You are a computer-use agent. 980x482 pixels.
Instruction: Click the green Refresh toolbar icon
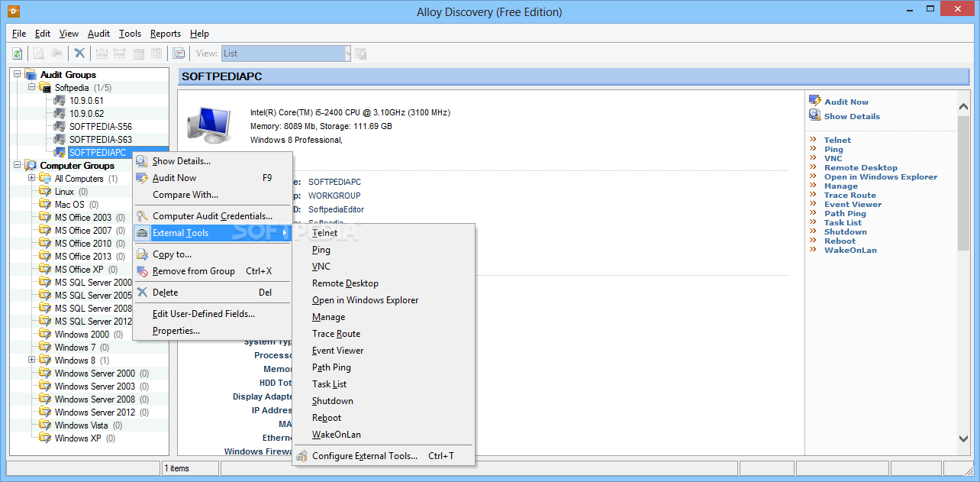18,53
